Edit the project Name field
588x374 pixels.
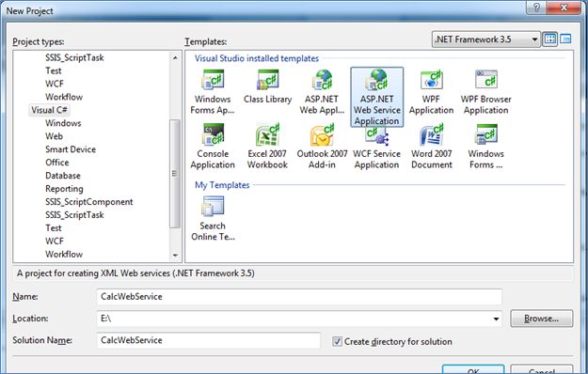(x=299, y=297)
